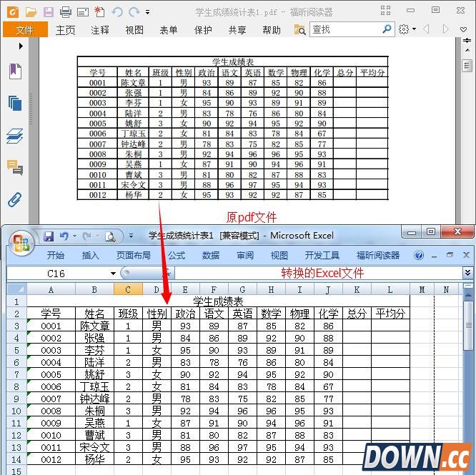Click the Foxit Reader print icon

(66, 12)
